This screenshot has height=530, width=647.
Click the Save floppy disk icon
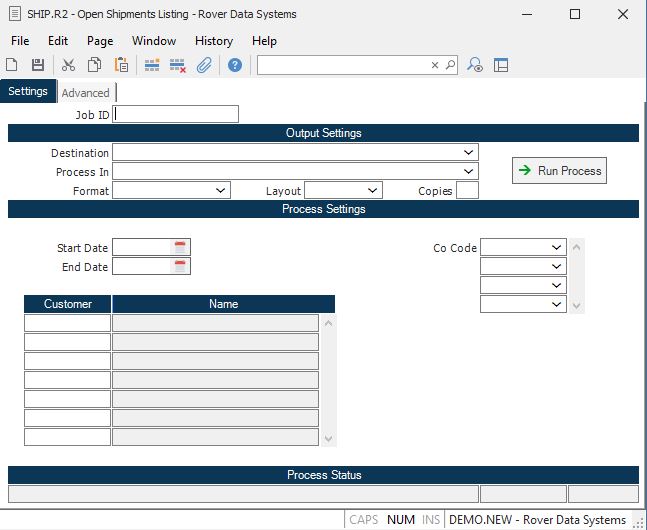tap(38, 65)
